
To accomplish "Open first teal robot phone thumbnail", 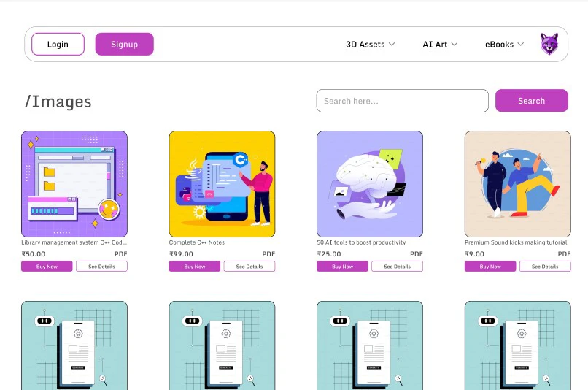I will [x=74, y=345].
